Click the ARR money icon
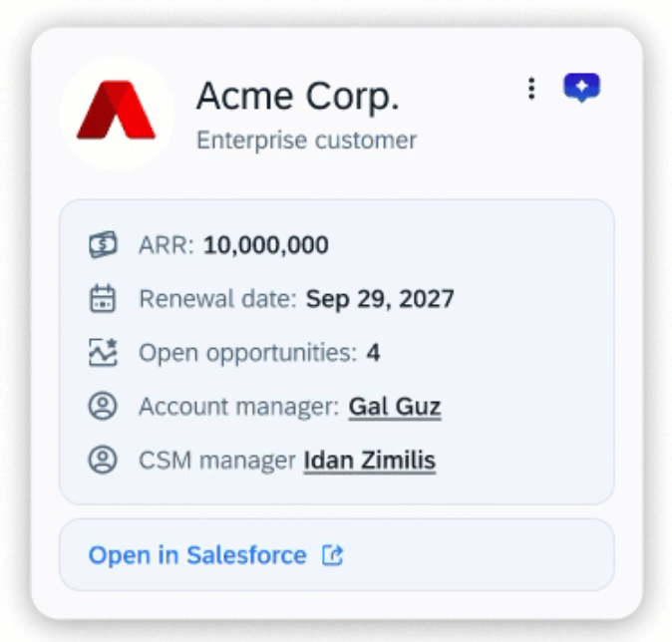This screenshot has height=642, width=672. [103, 244]
